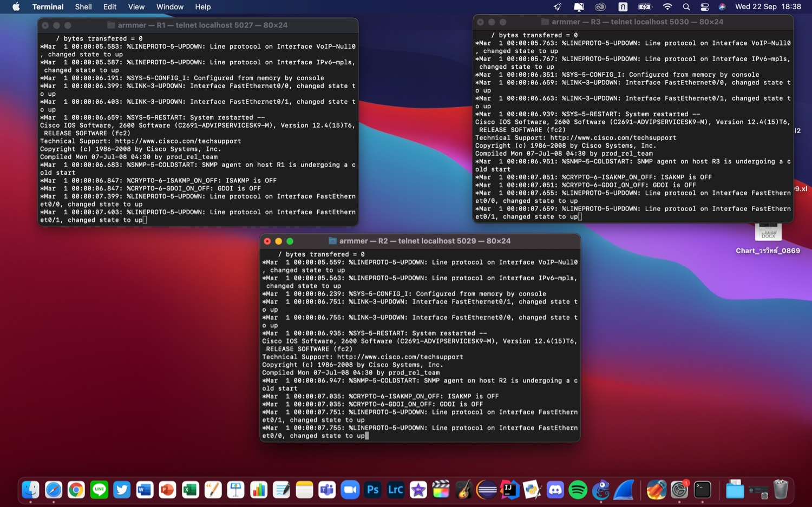Viewport: 812px width, 507px height.
Task: Open Microsoft Excel from the dock
Action: (x=190, y=490)
